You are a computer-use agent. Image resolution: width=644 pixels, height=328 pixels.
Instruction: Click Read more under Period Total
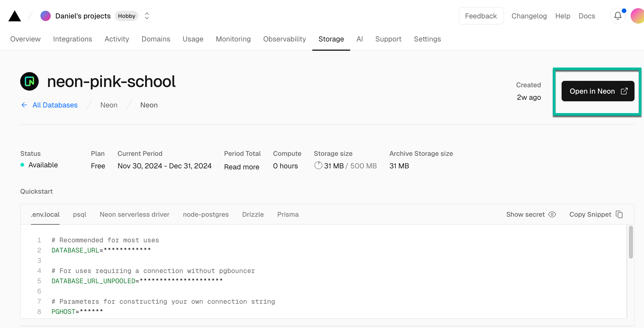pos(242,167)
